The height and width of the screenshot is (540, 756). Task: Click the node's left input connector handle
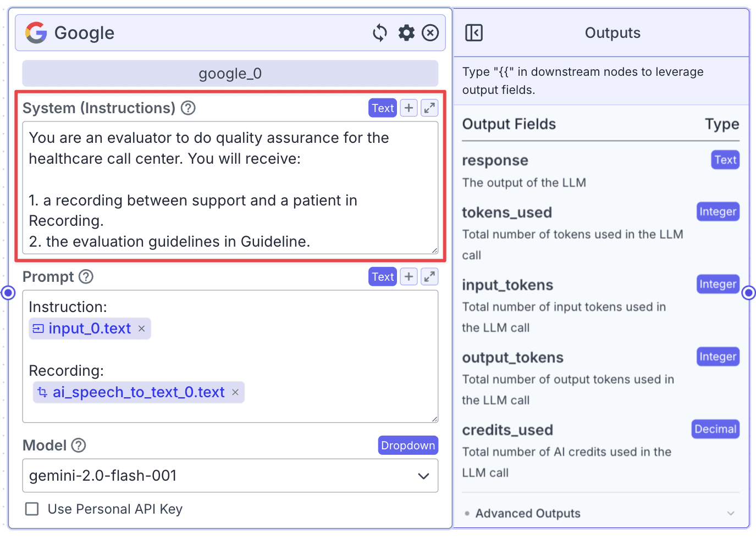coord(8,293)
